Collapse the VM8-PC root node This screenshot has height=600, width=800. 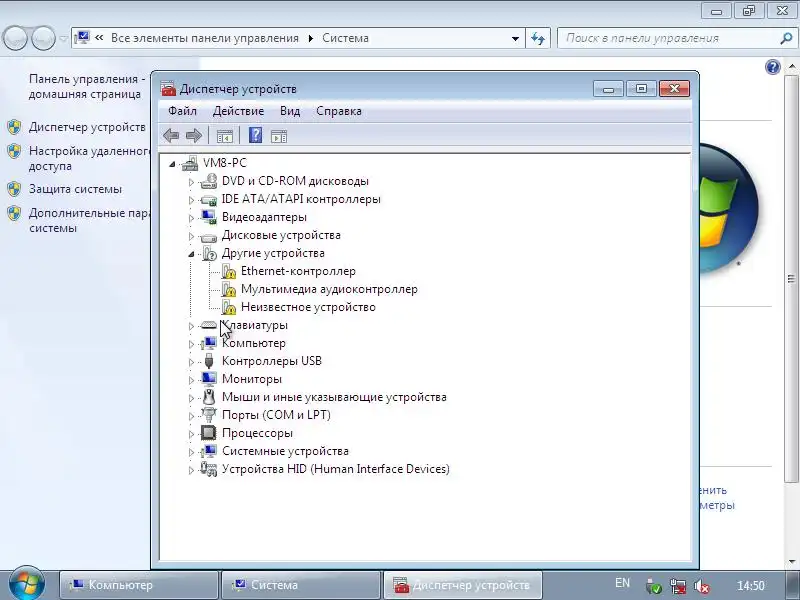tap(172, 164)
